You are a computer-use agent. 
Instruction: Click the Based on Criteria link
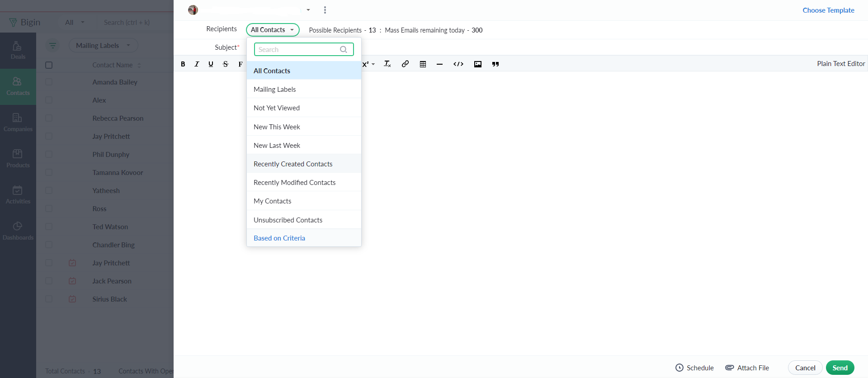[x=279, y=238]
